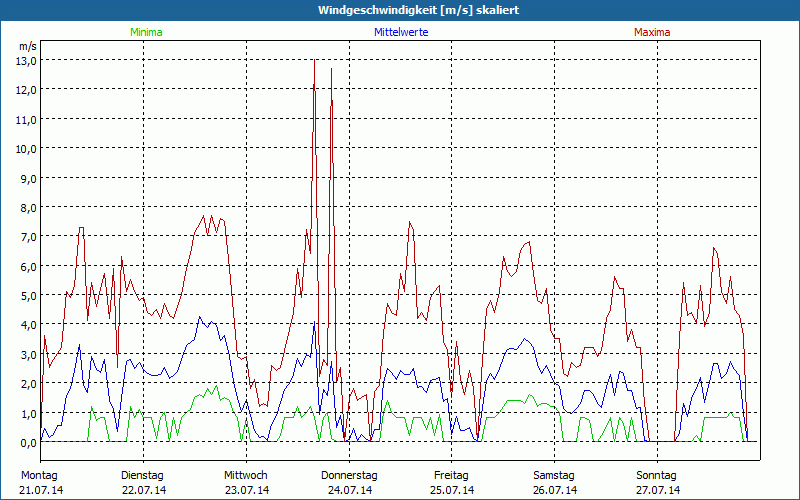
Task: Click the 3,0 y-axis value
Action: [29, 355]
